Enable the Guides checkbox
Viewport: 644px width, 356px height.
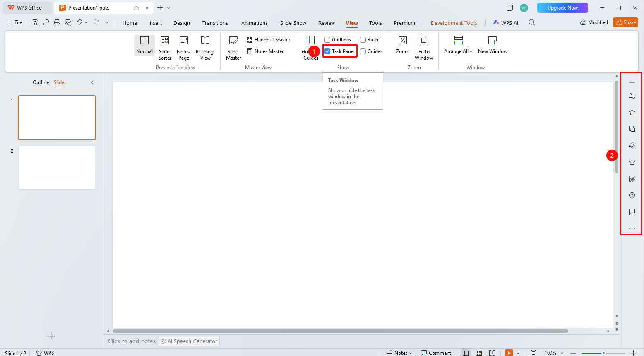pyautogui.click(x=363, y=51)
